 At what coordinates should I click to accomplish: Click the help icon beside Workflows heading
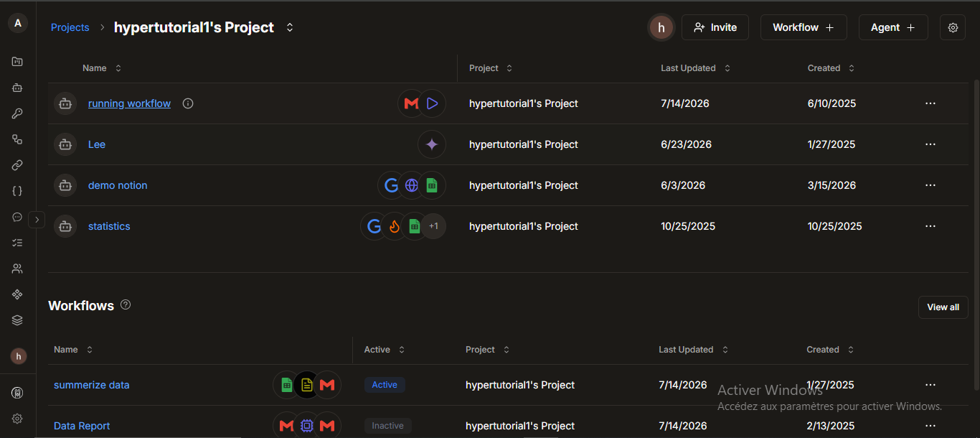tap(126, 304)
